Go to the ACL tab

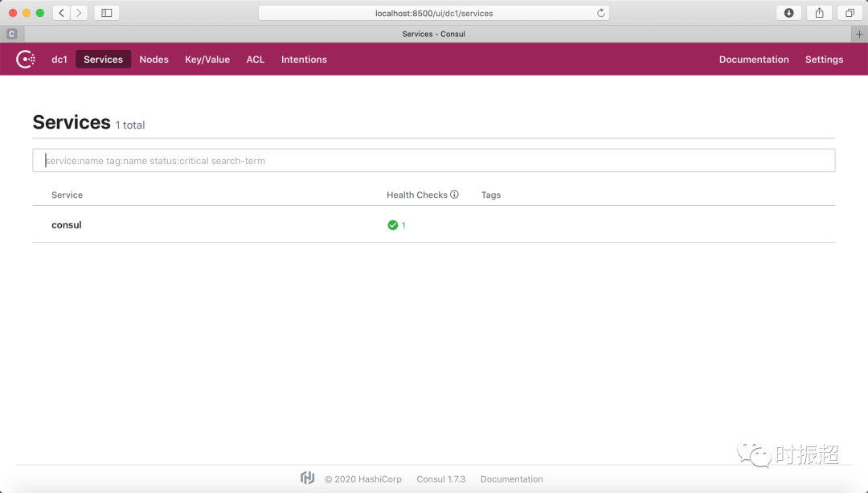click(x=256, y=60)
